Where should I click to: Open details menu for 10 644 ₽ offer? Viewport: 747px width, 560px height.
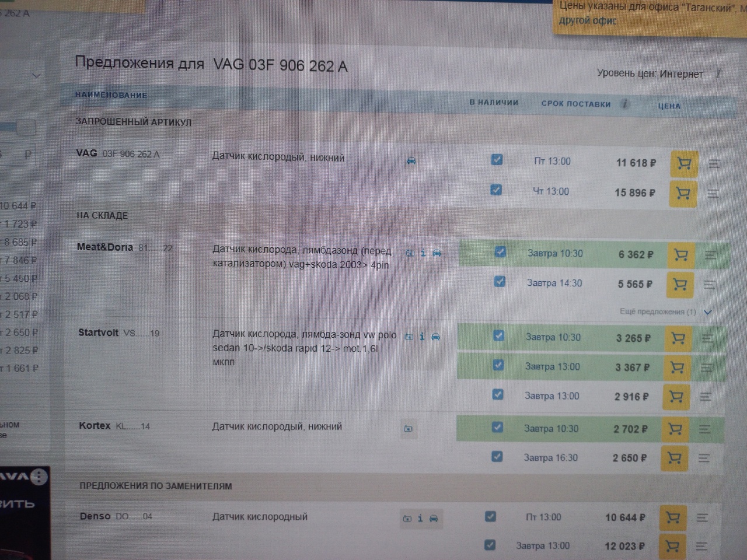point(702,517)
